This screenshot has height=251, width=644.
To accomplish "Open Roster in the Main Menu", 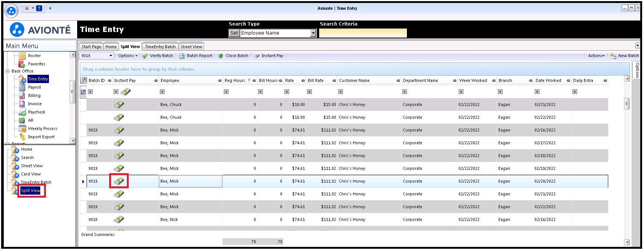I will tap(34, 56).
